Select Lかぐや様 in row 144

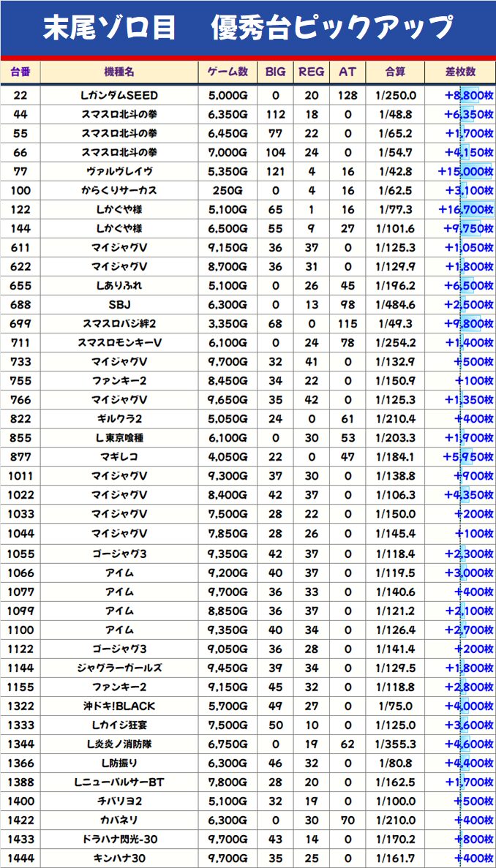[x=119, y=229]
